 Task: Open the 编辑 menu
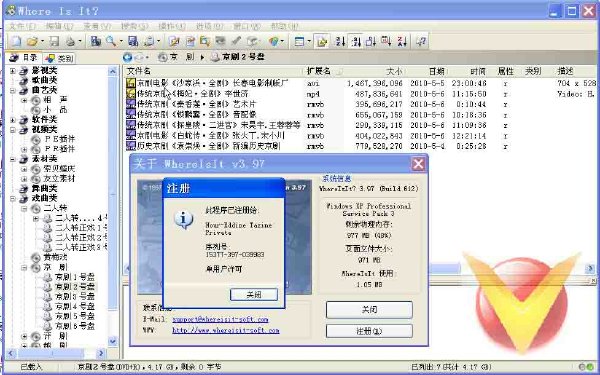(x=59, y=26)
